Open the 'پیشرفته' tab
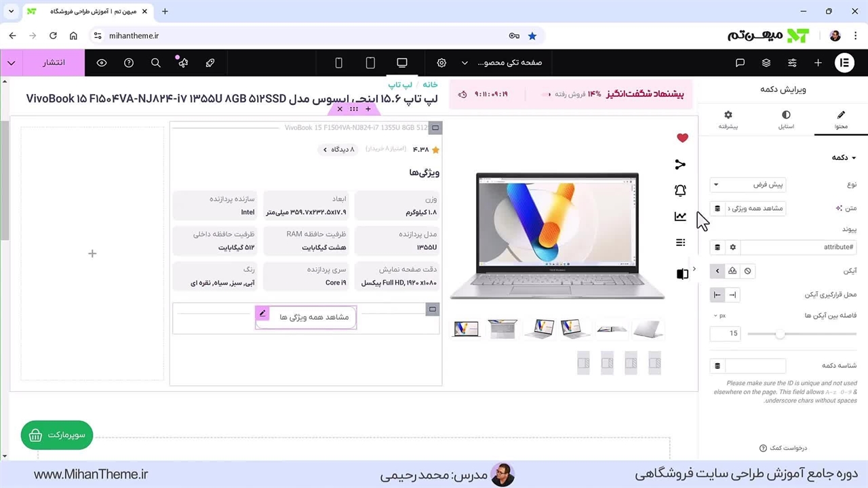 click(x=728, y=120)
